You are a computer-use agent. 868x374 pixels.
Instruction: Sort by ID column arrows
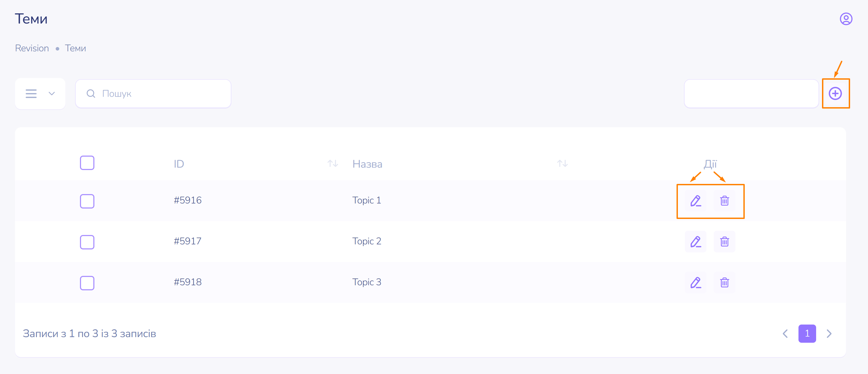click(333, 164)
